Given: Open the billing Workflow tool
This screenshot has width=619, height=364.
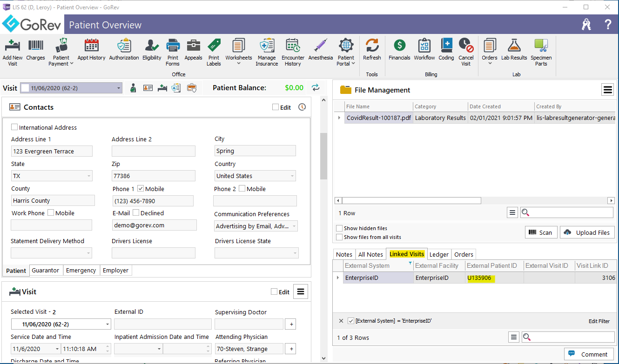Looking at the screenshot, I should (424, 50).
